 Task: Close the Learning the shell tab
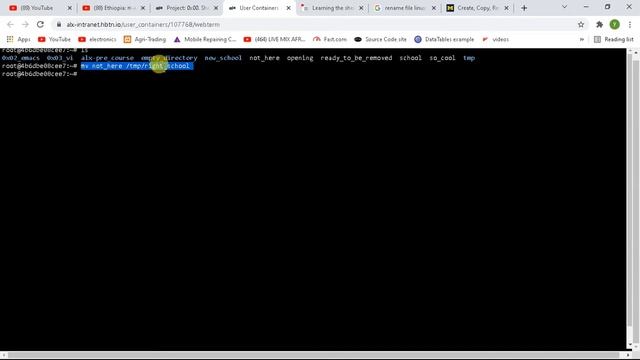pyautogui.click(x=361, y=8)
